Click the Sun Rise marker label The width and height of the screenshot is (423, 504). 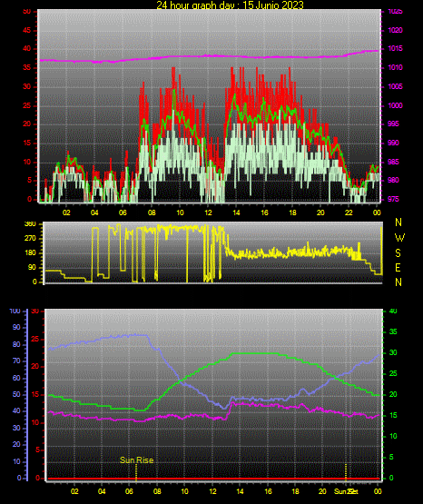click(x=136, y=460)
